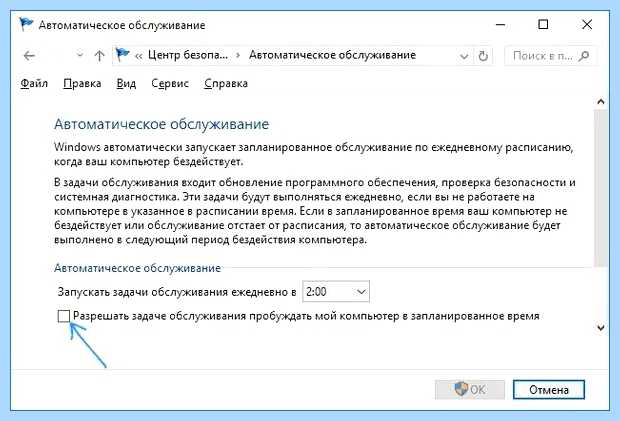620x421 pixels.
Task: Click the Back navigation arrow
Action: click(29, 56)
